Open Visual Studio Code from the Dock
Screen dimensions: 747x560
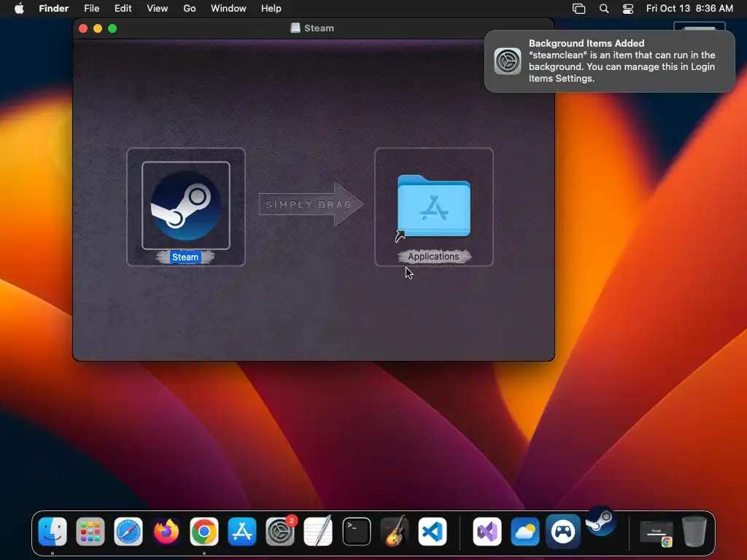tap(433, 532)
